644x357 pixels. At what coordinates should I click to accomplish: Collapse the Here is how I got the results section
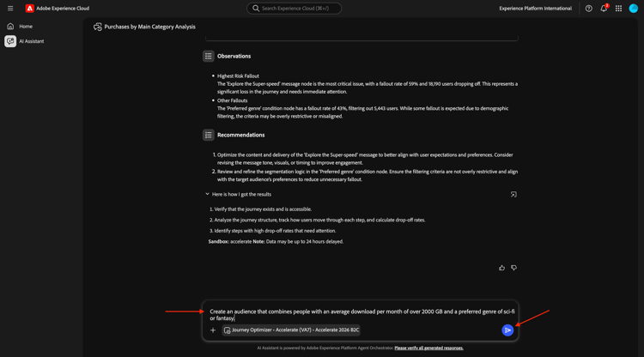[x=208, y=194]
